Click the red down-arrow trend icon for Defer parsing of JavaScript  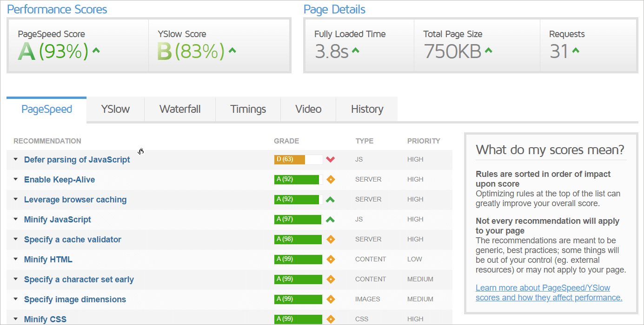330,160
